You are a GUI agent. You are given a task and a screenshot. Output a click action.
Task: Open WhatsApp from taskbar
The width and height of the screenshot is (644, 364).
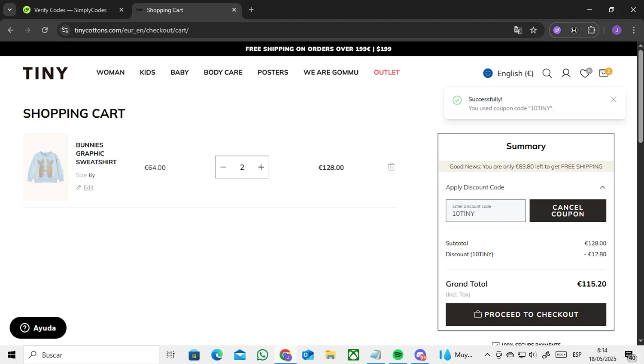[262, 355]
